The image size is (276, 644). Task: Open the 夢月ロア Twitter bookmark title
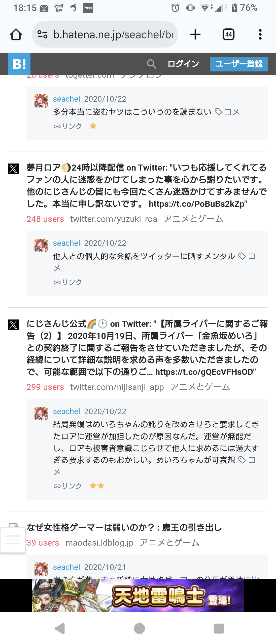(147, 185)
